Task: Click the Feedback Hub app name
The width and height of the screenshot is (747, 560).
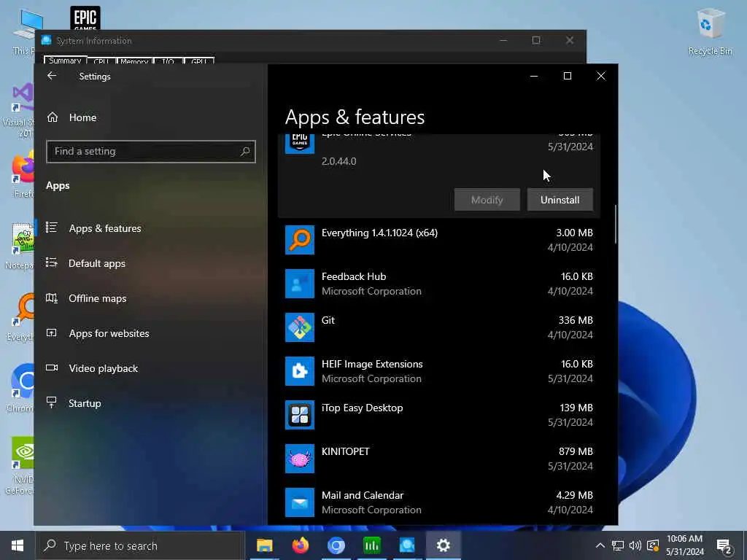Action: click(354, 276)
